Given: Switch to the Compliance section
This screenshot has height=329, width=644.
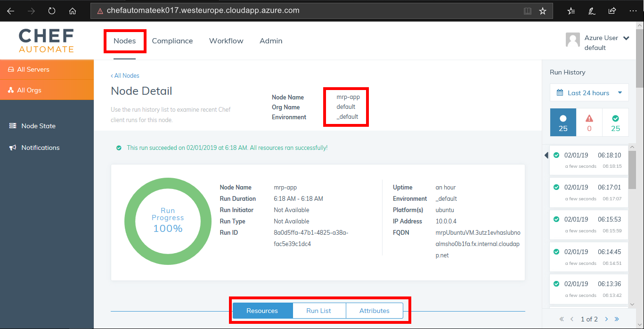Looking at the screenshot, I should tap(172, 41).
